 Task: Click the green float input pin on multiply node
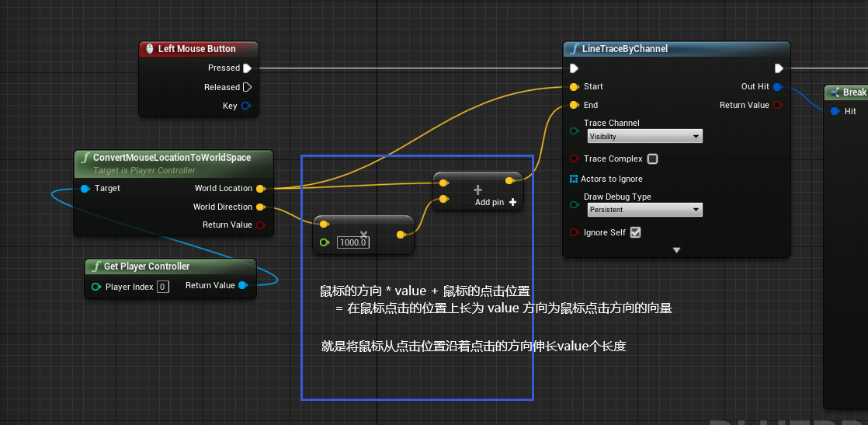[x=324, y=242]
